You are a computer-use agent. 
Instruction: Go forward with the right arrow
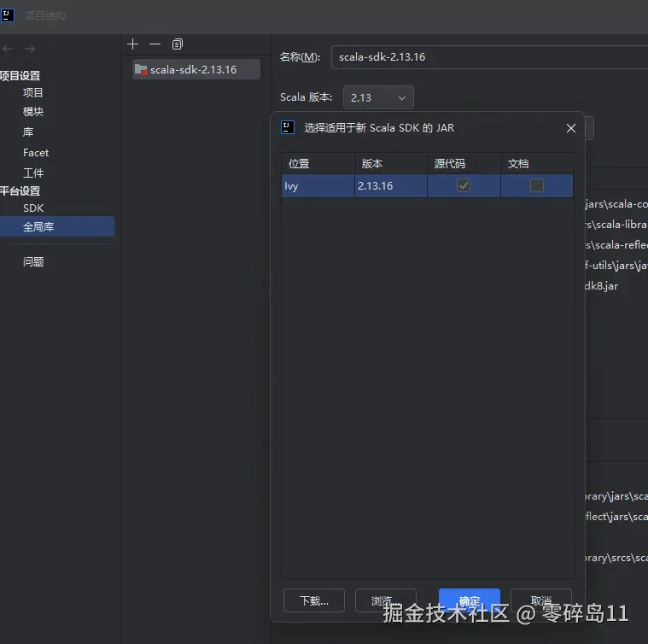coord(30,49)
